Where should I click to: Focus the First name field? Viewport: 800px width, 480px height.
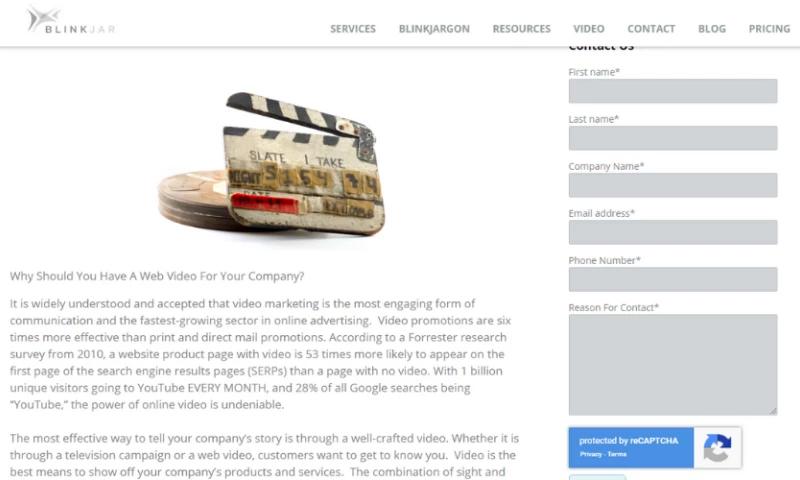pos(673,91)
